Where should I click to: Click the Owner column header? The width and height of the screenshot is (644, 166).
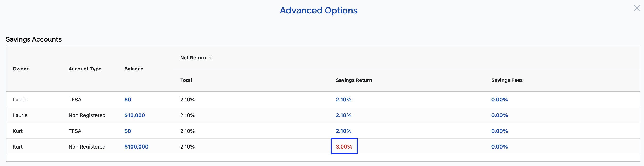click(21, 69)
